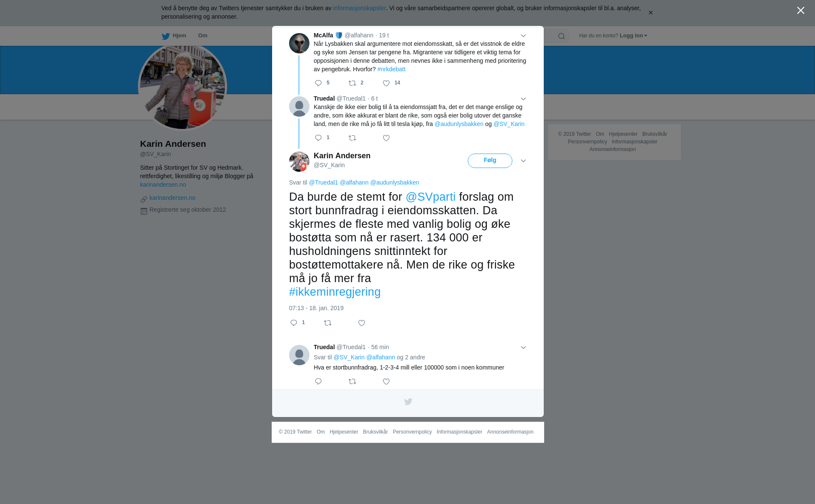Retweet Karin Andersen's main tweet
The image size is (815, 504).
(x=328, y=323)
